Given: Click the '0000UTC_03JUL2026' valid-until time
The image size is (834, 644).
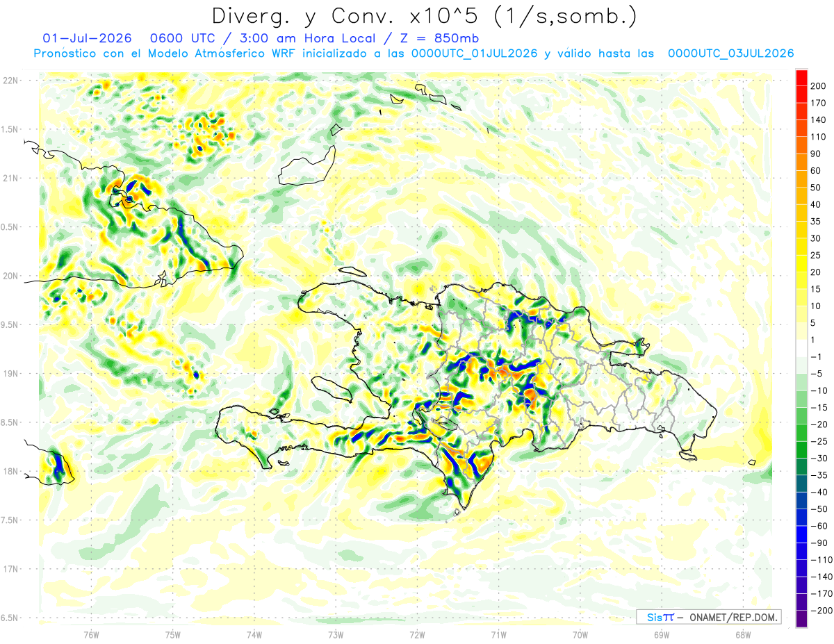Looking at the screenshot, I should click(730, 53).
